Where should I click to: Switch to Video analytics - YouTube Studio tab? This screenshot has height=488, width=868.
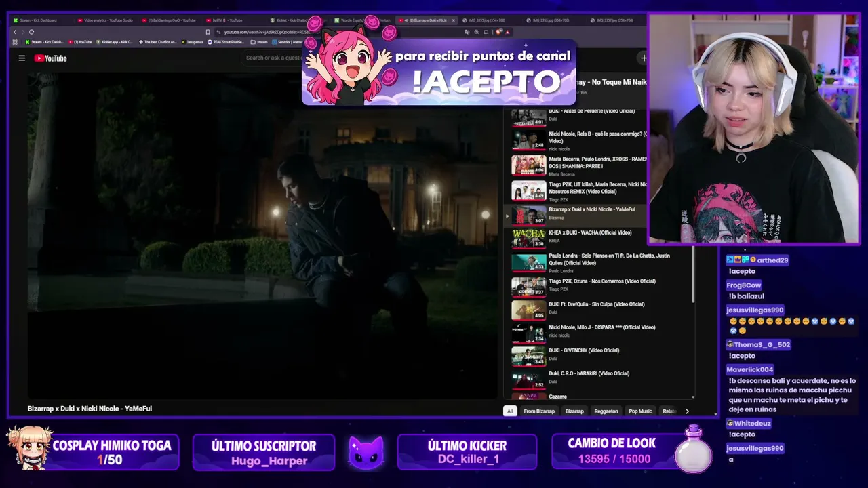(107, 20)
